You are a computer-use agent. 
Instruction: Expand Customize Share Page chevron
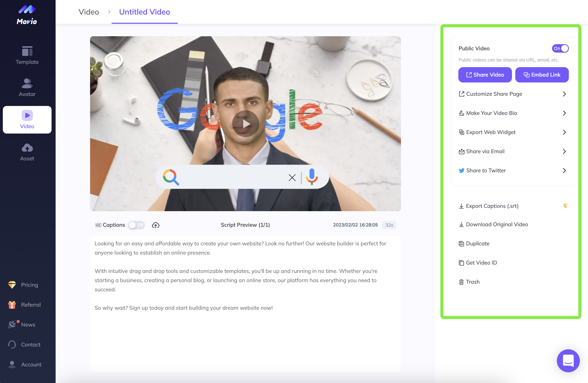(x=564, y=94)
